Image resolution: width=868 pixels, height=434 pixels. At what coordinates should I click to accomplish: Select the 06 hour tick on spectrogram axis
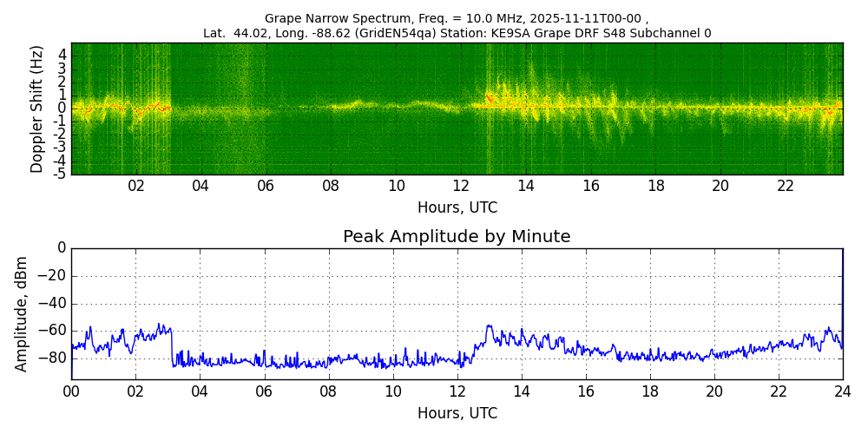(x=266, y=186)
